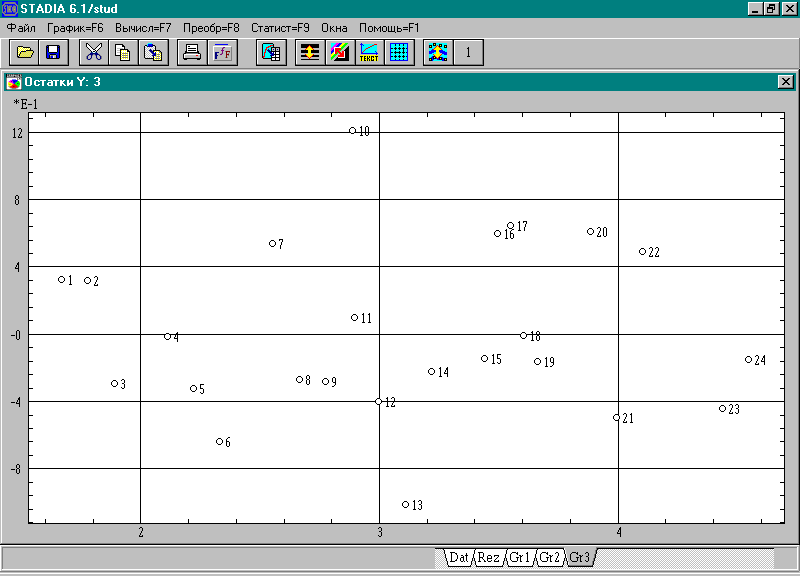
Task: Click the x-axis label 4
Action: [619, 533]
